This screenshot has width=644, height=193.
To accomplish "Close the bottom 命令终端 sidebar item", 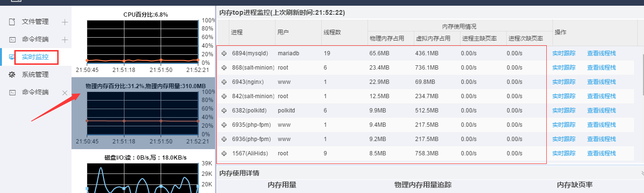I will pos(65,92).
